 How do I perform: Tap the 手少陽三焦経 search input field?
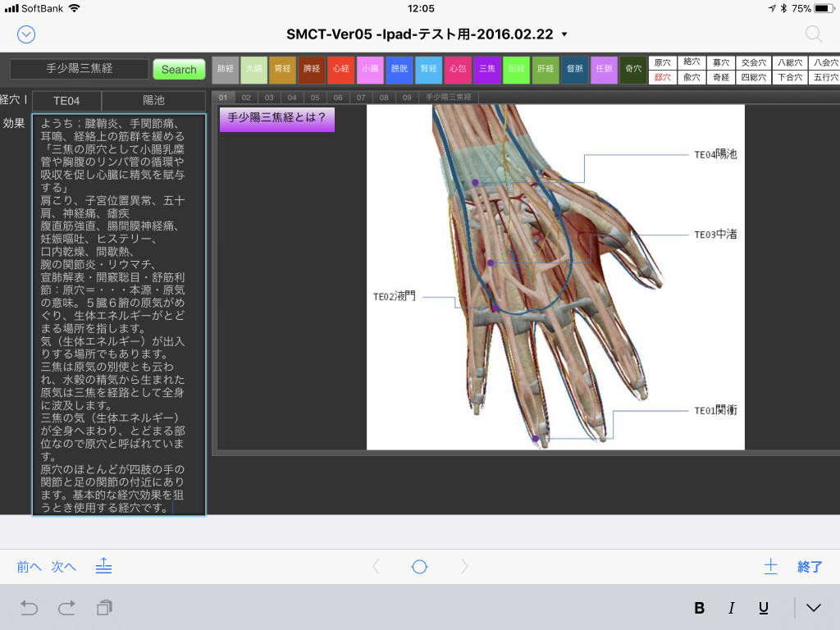79,70
